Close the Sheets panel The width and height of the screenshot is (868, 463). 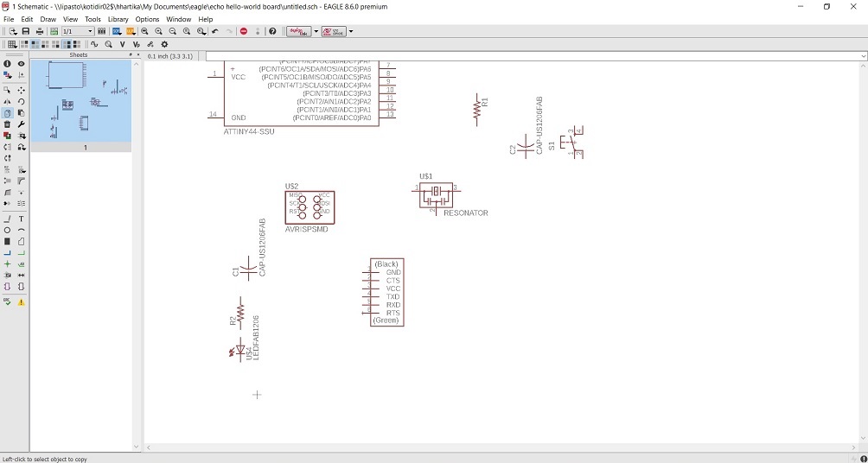pyautogui.click(x=137, y=55)
